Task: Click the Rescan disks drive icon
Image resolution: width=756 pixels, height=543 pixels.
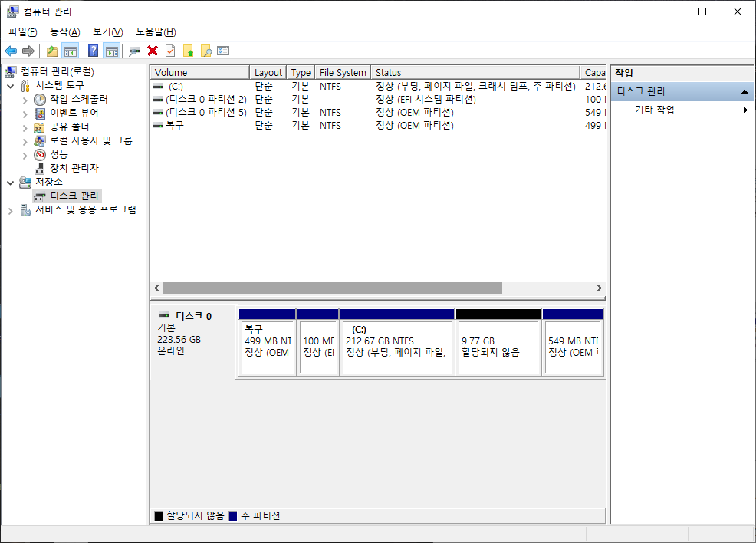Action: tap(134, 51)
